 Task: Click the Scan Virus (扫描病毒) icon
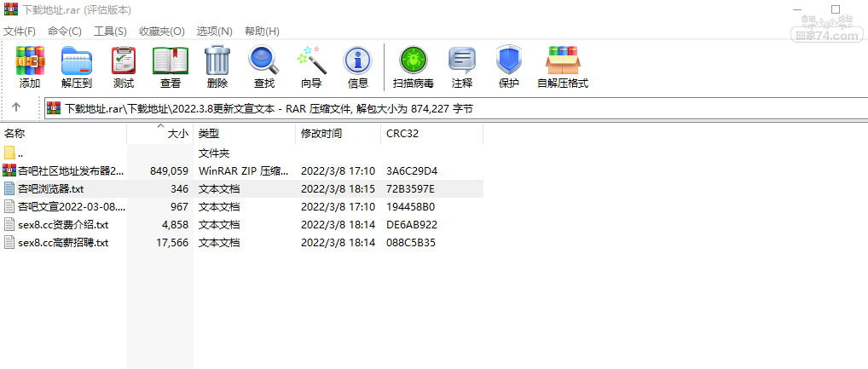pos(414,61)
